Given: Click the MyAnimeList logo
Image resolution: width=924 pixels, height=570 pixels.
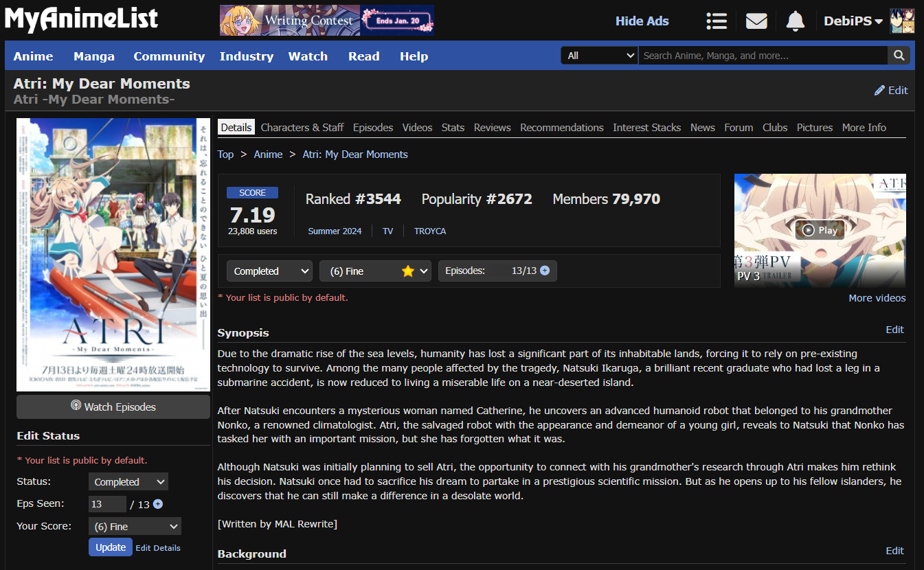Looking at the screenshot, I should click(82, 19).
